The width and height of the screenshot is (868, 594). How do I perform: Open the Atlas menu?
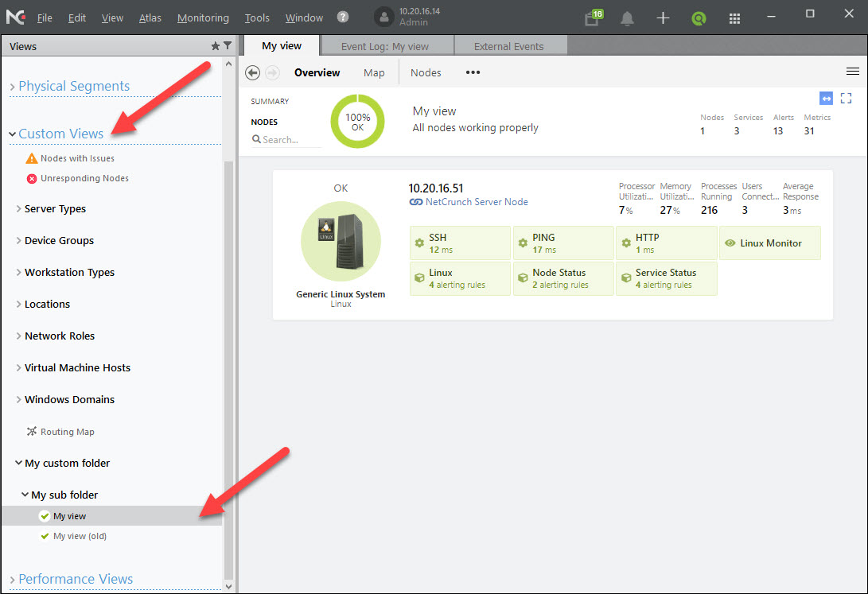click(150, 17)
